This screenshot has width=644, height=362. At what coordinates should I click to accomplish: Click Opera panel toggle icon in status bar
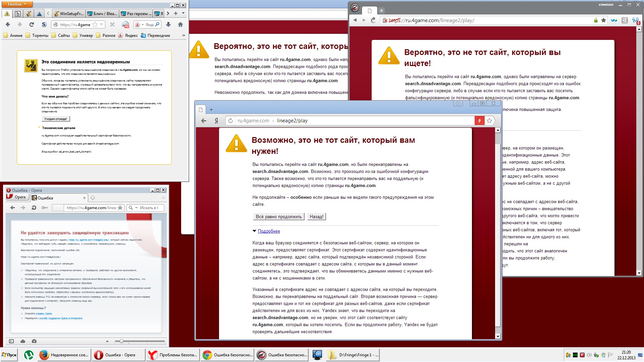click(11, 341)
